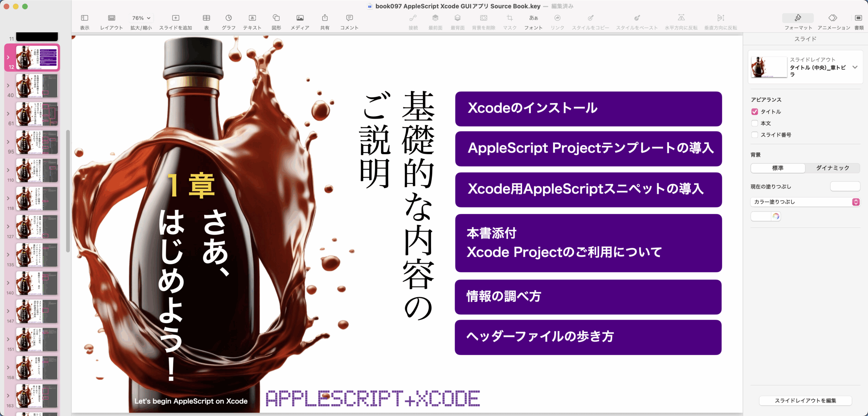Select the Let's begin AppleScript on Xcode caption
This screenshot has height=416, width=868.
(191, 401)
